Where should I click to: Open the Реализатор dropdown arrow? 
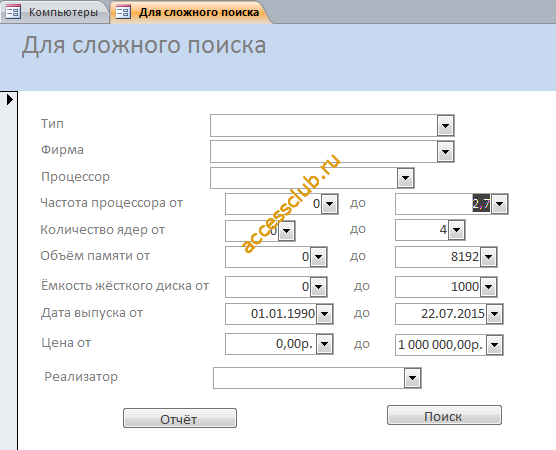tap(412, 378)
